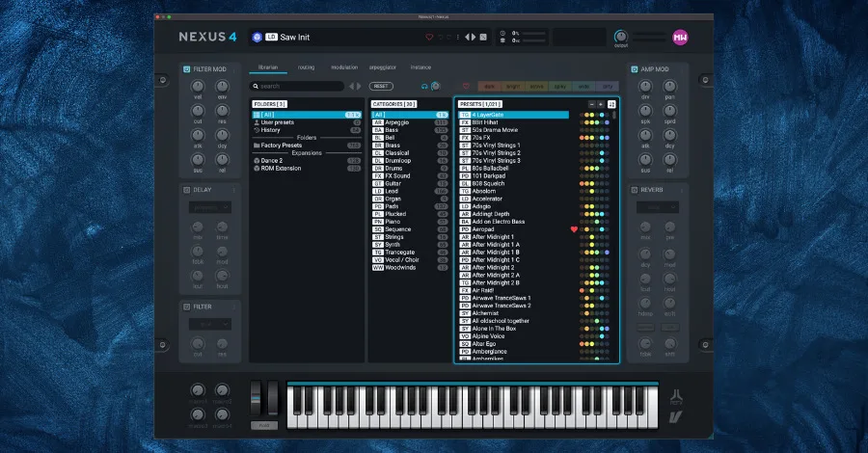
Task: Open the Delay type dropdown
Action: [x=210, y=207]
